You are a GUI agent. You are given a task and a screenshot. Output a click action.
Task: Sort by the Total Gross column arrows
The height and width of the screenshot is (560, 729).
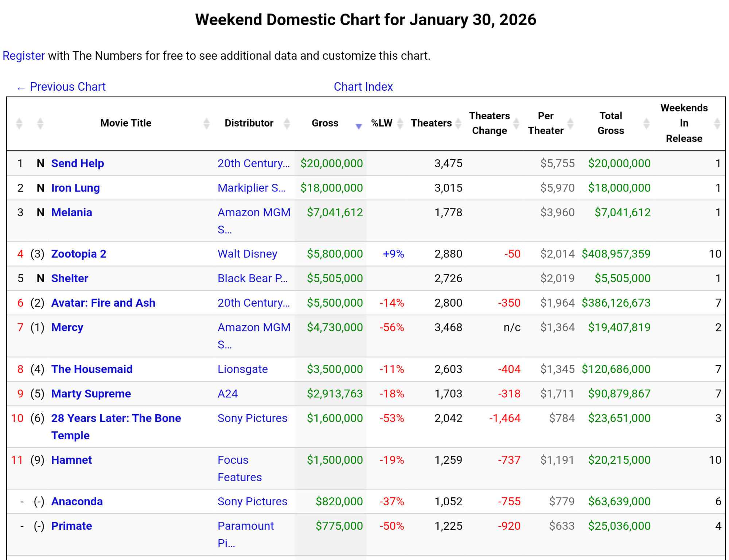click(646, 124)
